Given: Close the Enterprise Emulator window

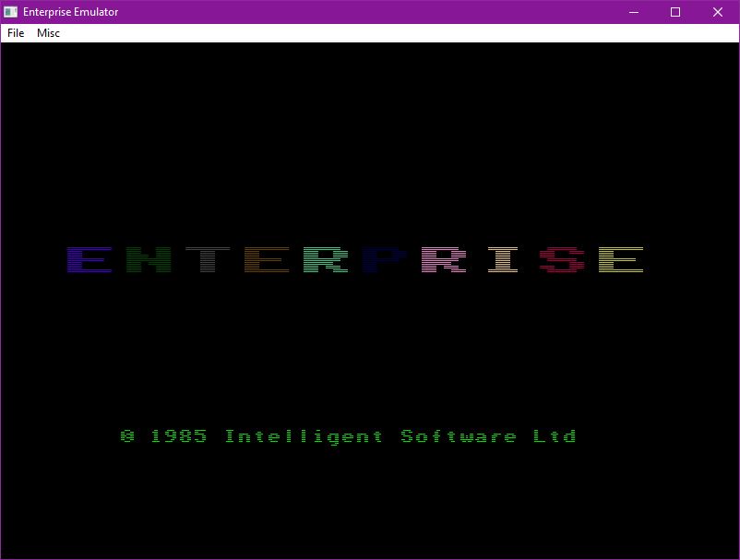Looking at the screenshot, I should [717, 12].
